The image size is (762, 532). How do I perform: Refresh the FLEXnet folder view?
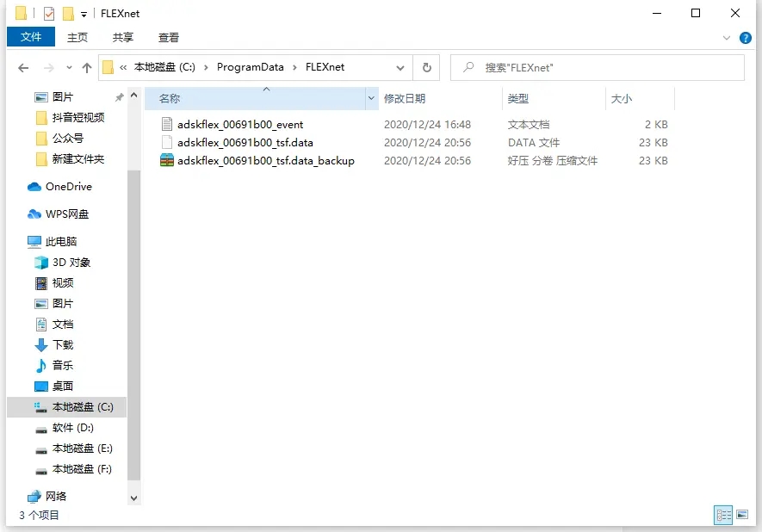(427, 67)
